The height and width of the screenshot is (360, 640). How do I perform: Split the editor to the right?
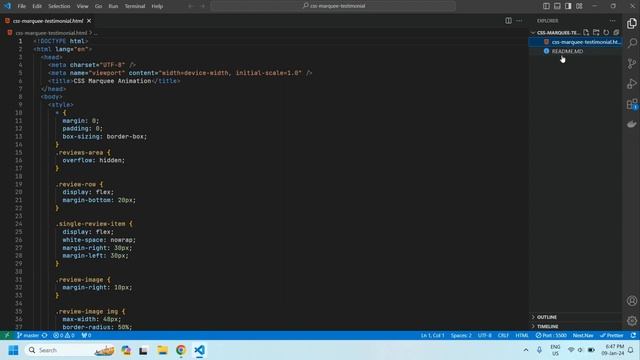point(508,20)
